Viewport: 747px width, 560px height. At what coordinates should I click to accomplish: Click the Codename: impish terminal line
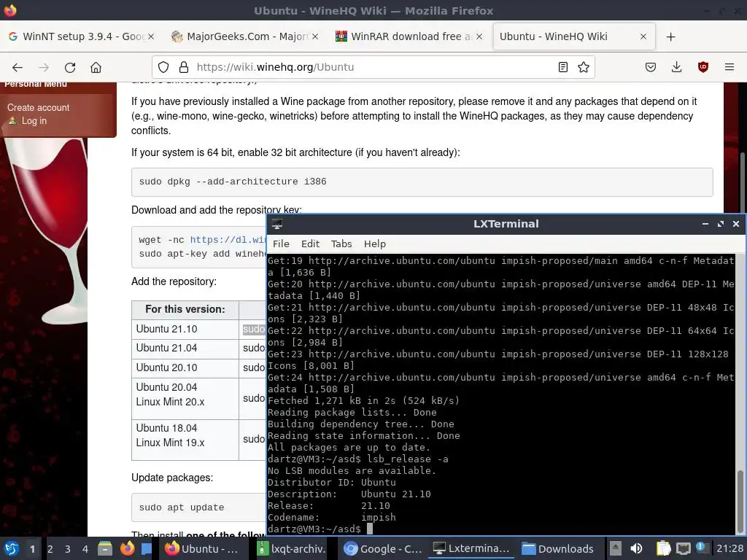[x=332, y=517]
